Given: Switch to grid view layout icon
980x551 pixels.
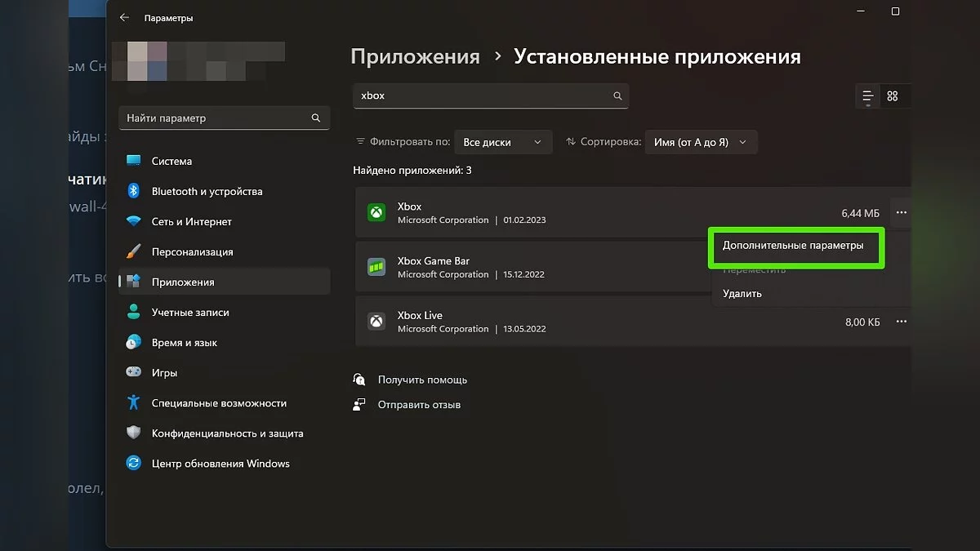Looking at the screenshot, I should (x=893, y=96).
